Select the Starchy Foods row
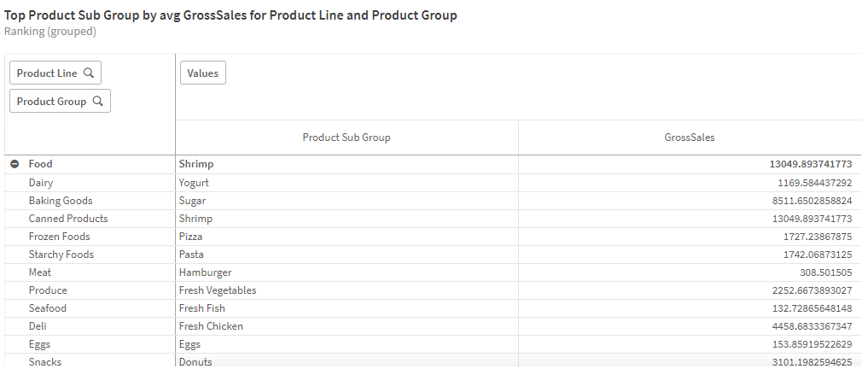This screenshot has width=868, height=369. click(x=61, y=255)
